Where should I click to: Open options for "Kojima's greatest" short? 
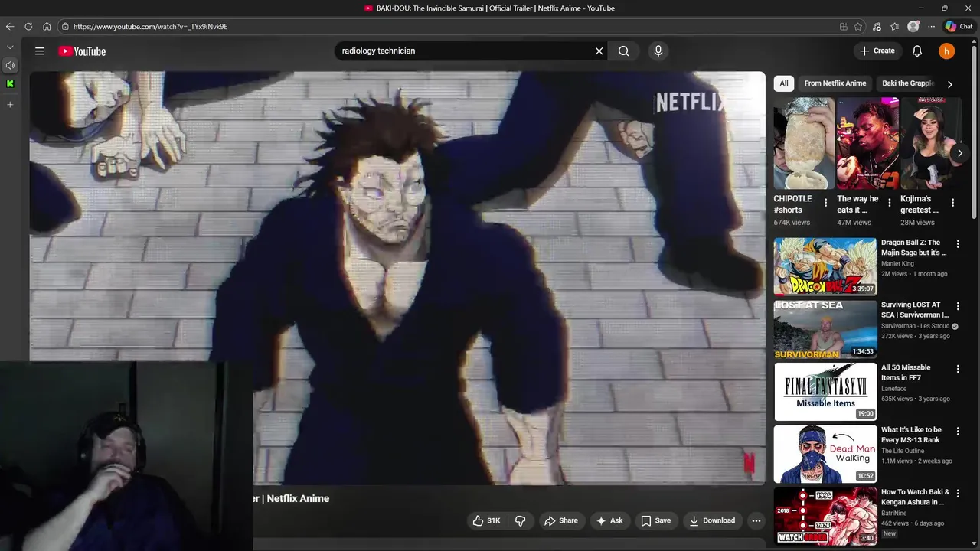952,203
